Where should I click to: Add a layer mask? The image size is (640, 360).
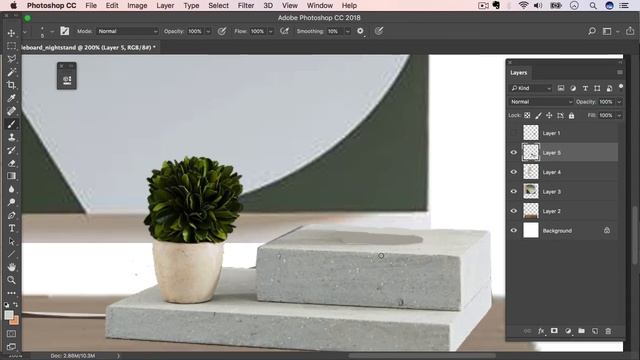(554, 331)
